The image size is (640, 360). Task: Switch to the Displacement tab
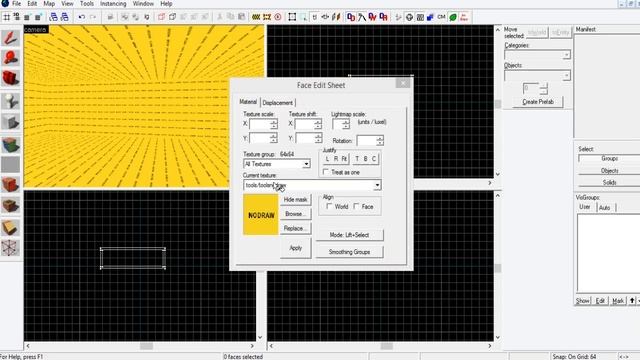coord(278,103)
